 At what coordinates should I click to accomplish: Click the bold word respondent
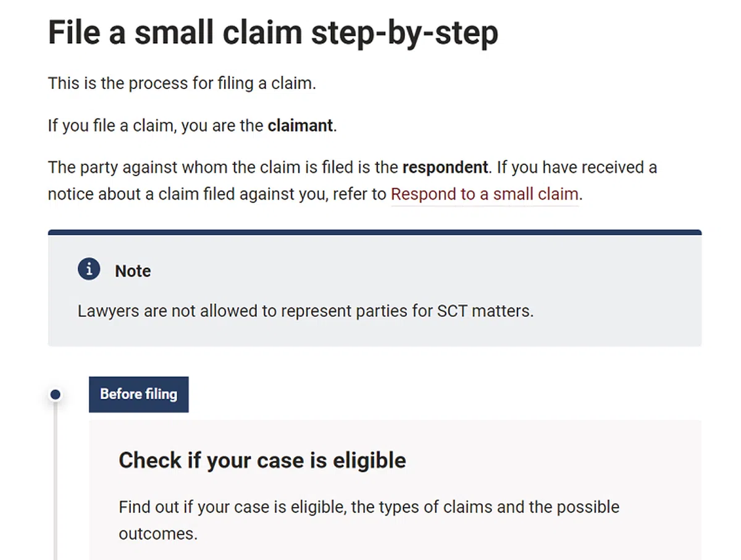(x=445, y=167)
